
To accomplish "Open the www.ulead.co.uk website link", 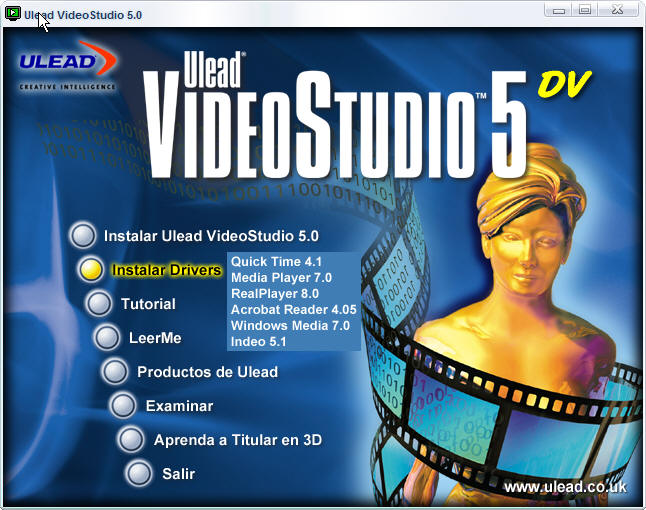I will (565, 487).
